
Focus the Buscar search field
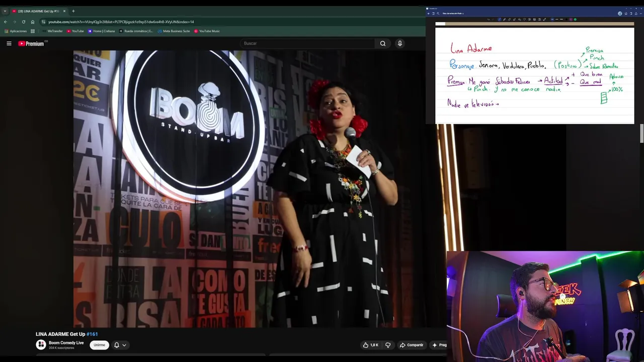pyautogui.click(x=307, y=43)
